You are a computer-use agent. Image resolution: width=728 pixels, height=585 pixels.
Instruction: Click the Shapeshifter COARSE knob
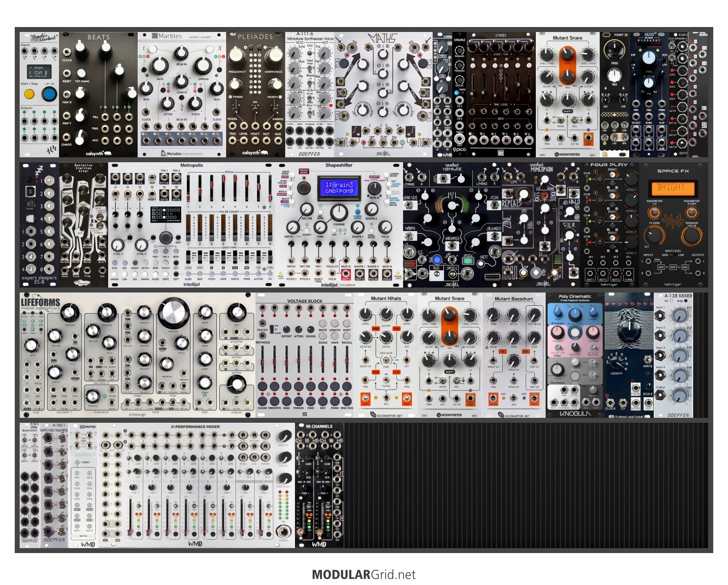click(339, 213)
